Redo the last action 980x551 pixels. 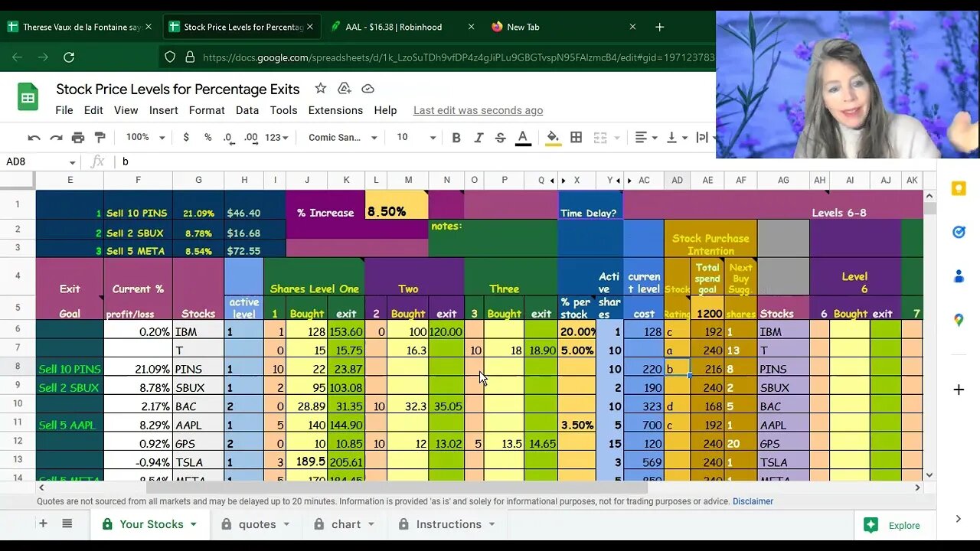[56, 138]
